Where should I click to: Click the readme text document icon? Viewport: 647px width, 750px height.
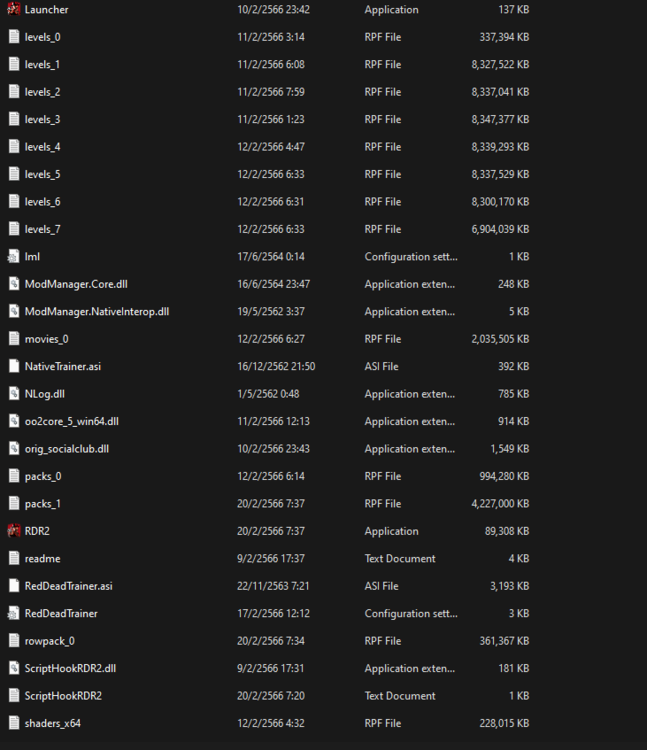pos(14,559)
